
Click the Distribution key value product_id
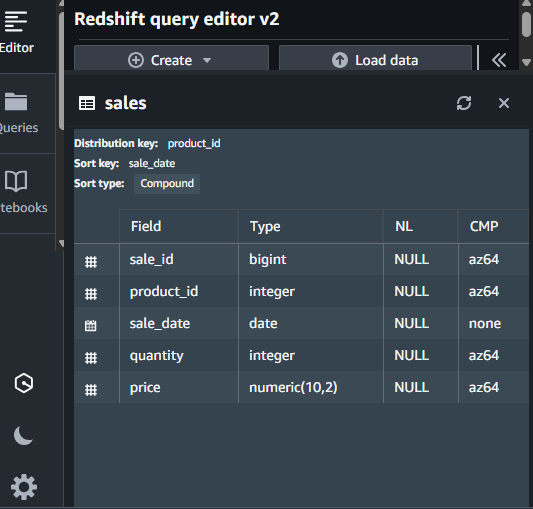194,143
